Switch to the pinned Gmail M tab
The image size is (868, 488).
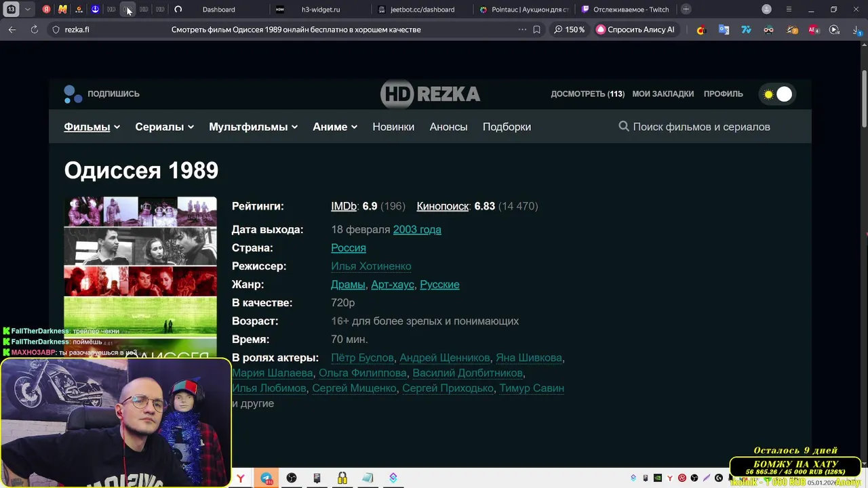(62, 9)
